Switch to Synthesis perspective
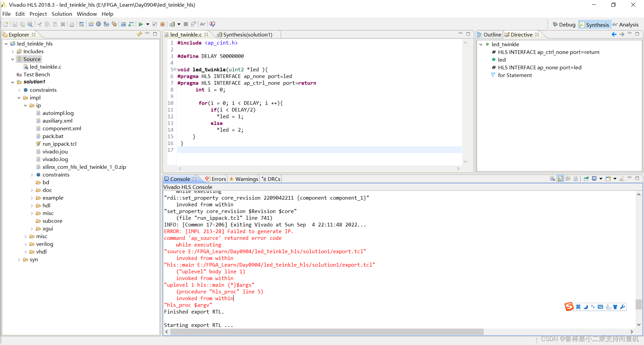Image resolution: width=644 pixels, height=345 pixels. tap(594, 24)
